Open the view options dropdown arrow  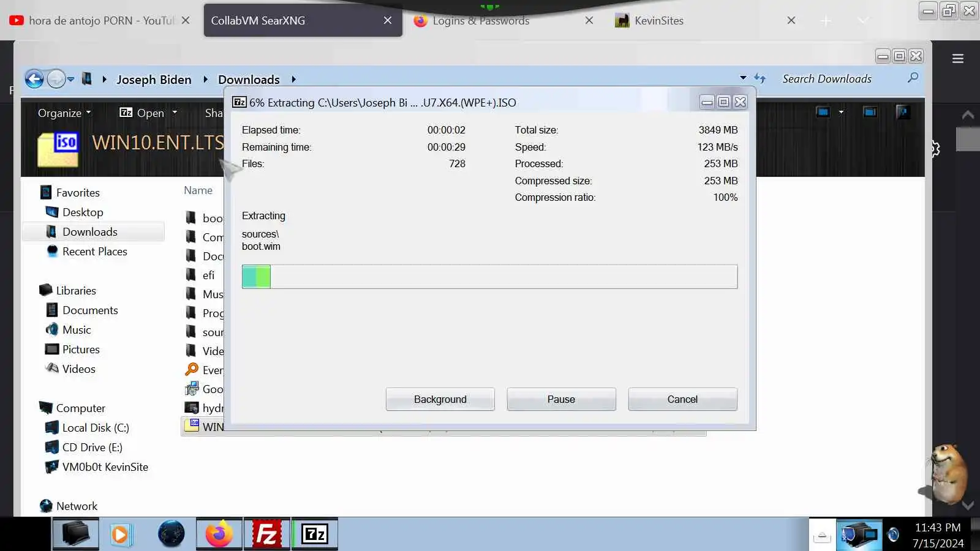(841, 112)
